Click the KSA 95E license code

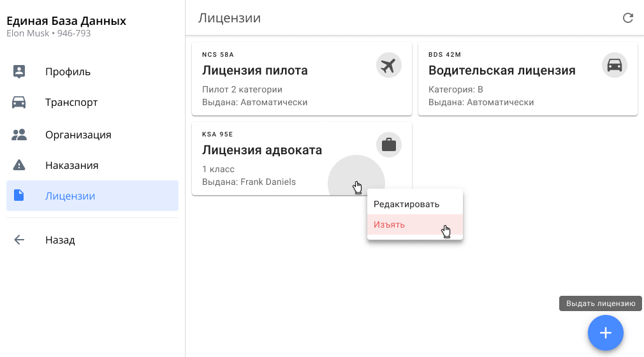pyautogui.click(x=217, y=135)
